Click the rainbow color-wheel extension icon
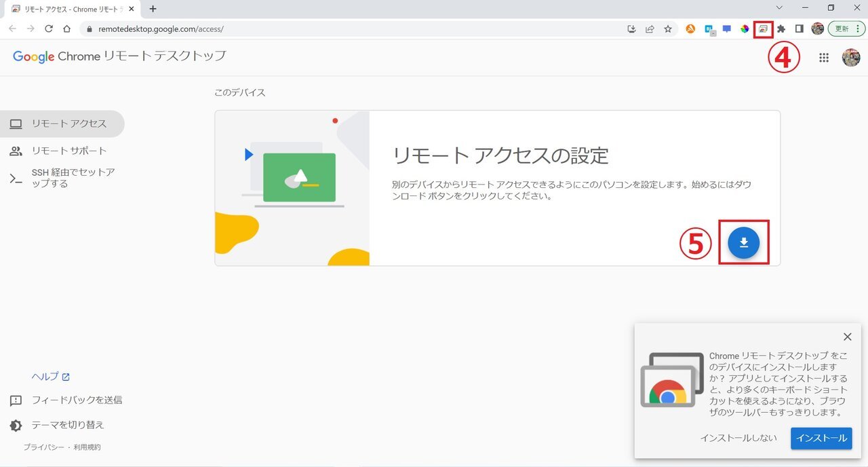The width and height of the screenshot is (868, 467). (x=745, y=29)
